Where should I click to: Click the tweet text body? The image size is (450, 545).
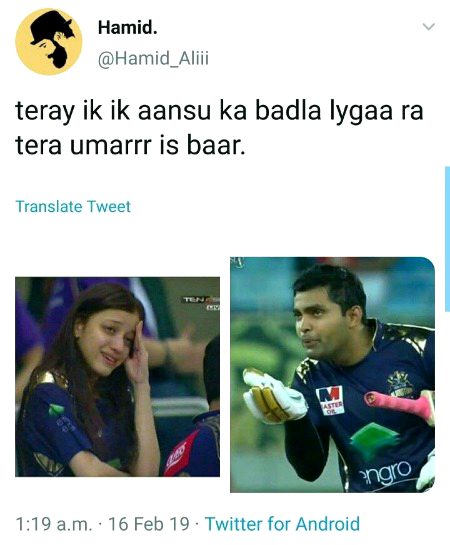click(219, 128)
